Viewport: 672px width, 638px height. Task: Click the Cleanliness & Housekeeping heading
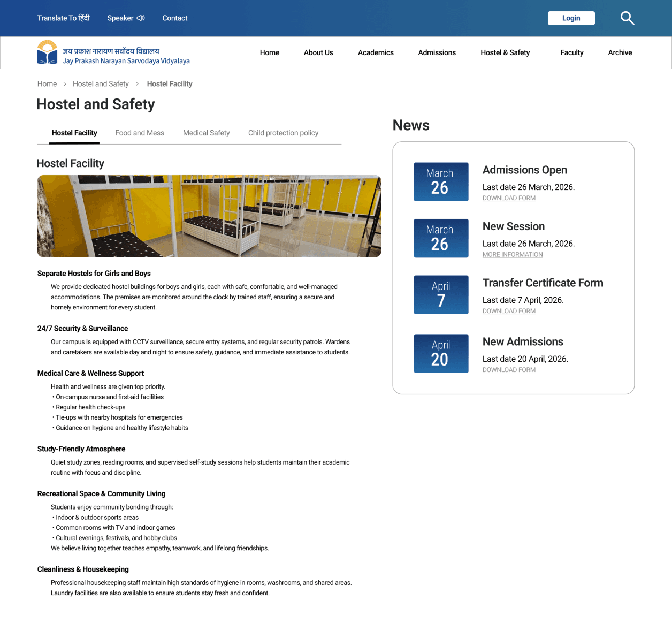(83, 569)
